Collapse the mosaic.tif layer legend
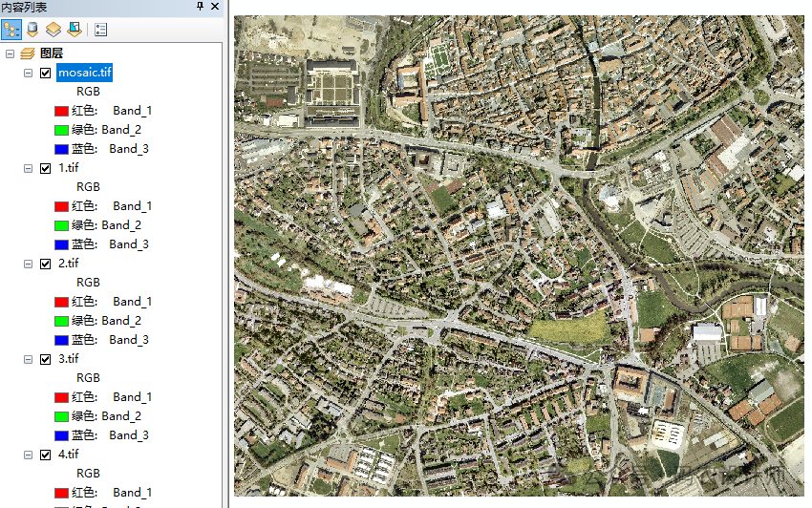 click(x=28, y=73)
